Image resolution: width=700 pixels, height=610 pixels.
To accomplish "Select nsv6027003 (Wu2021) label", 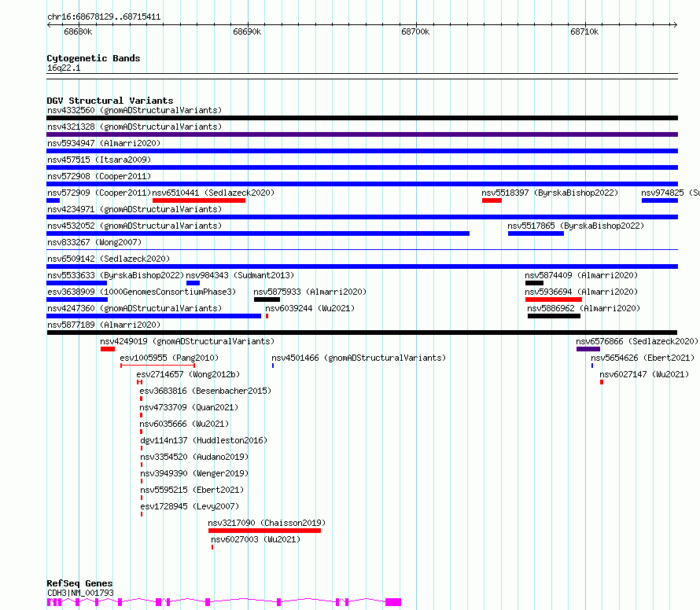I will [256, 539].
